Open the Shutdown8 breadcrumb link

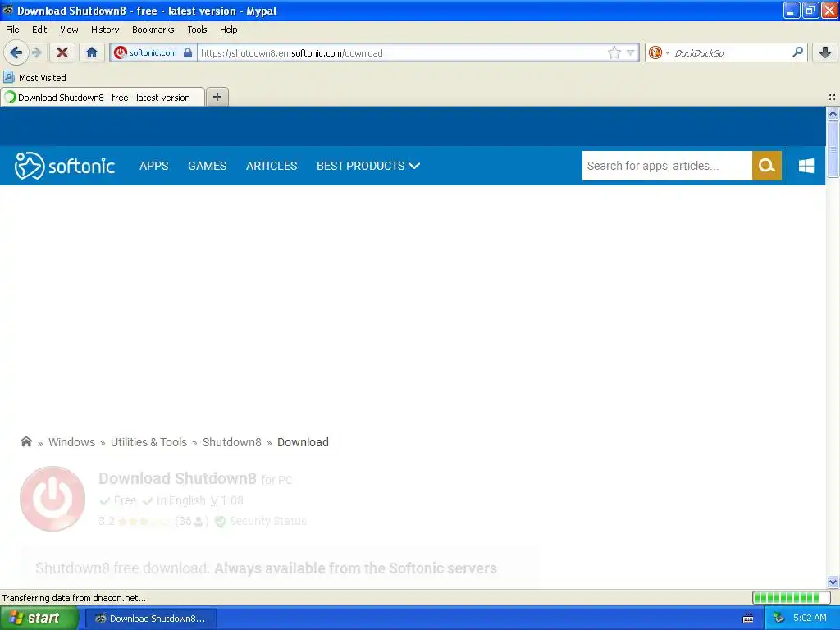pos(232,442)
